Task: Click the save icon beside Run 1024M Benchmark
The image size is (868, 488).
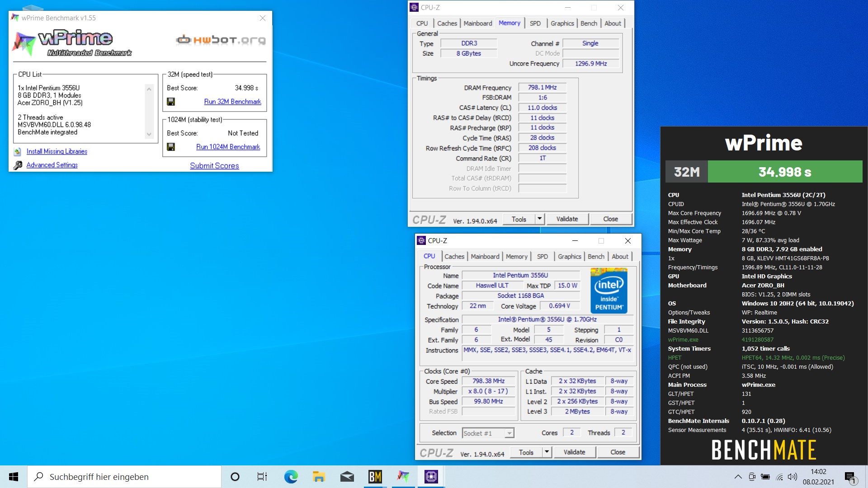Action: (x=171, y=147)
